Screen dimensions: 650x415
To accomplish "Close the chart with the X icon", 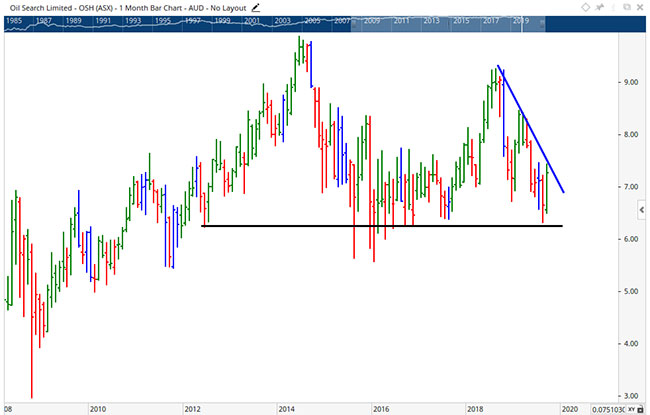I will (x=640, y=7).
